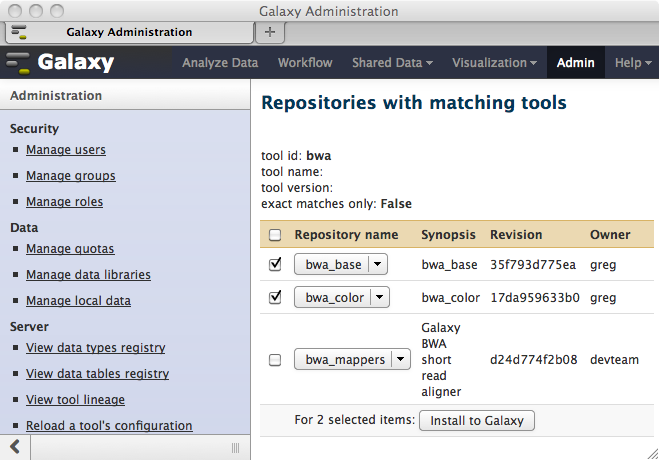Click the Galaxy favicon in the browser tab

[19, 32]
